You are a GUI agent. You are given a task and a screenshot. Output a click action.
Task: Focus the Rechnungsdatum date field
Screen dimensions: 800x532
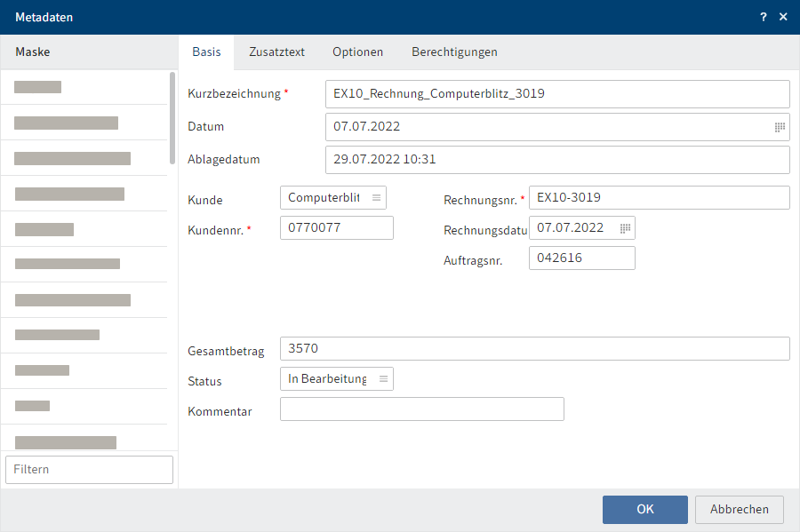[x=582, y=227]
